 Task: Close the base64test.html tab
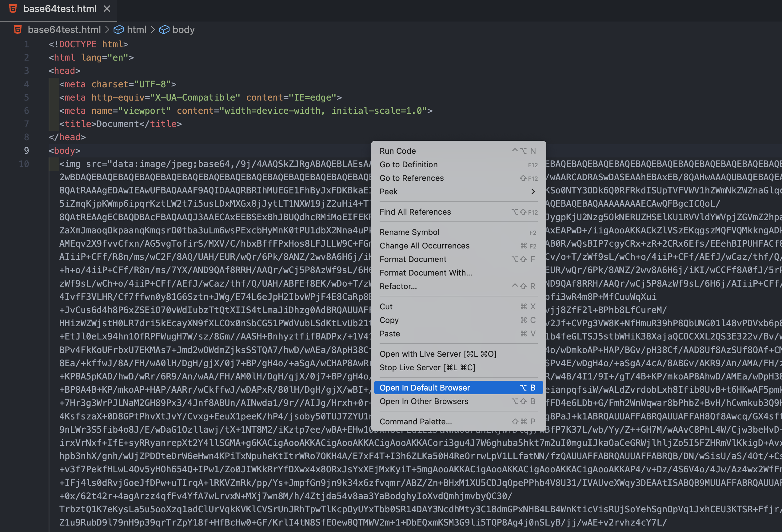coord(107,9)
